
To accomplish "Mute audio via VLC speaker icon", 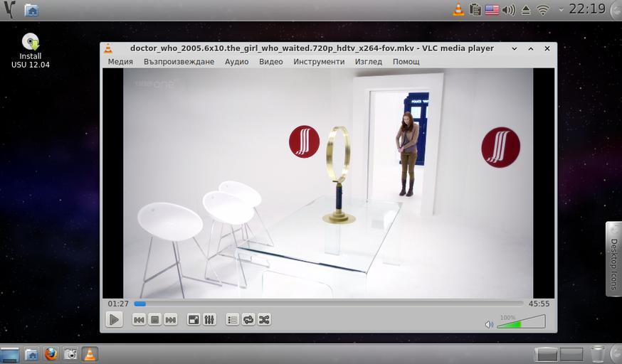I will 489,324.
